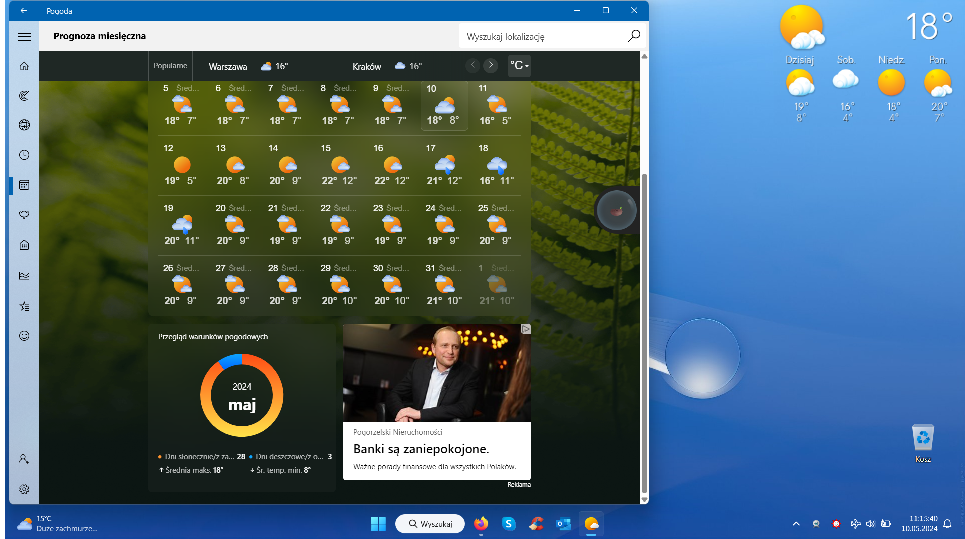Open the hamburger navigation menu
Screen dimensions: 965x539
(x=24, y=36)
